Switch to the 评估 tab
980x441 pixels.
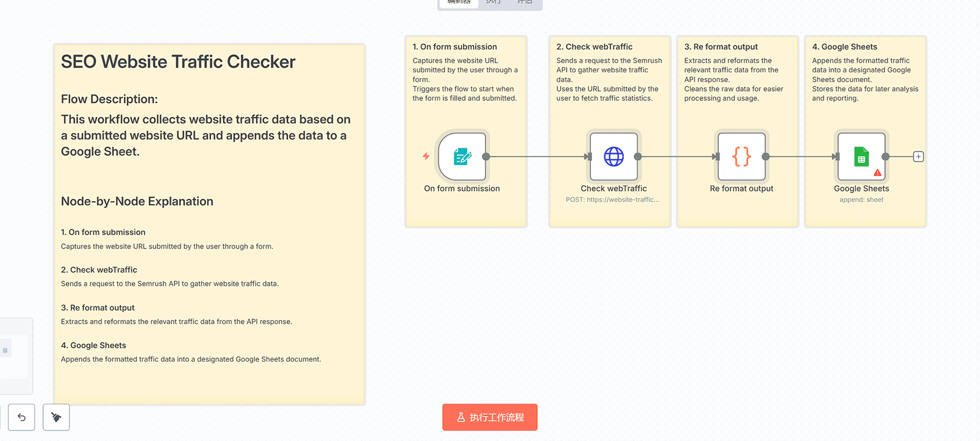coord(524,2)
